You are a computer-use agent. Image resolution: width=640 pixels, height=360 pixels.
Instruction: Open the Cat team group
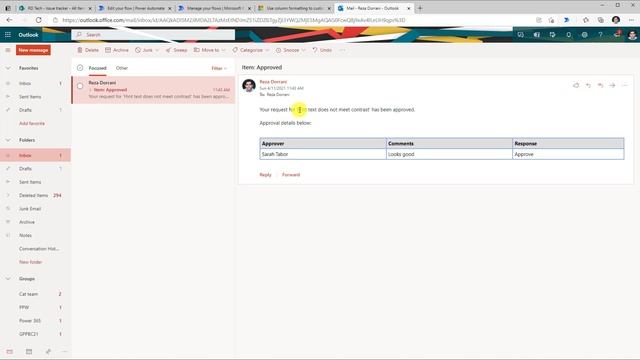point(35,294)
